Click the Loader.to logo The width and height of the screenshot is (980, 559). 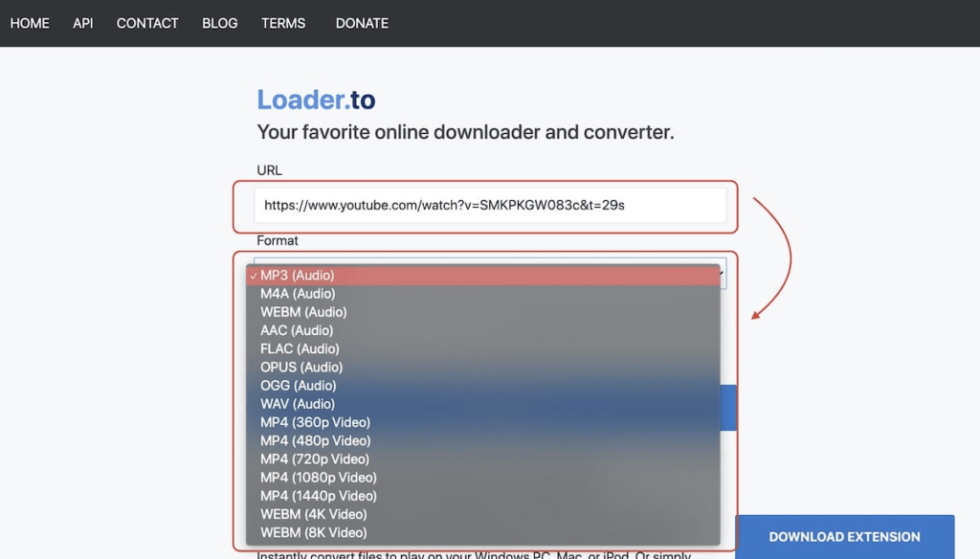tap(316, 100)
